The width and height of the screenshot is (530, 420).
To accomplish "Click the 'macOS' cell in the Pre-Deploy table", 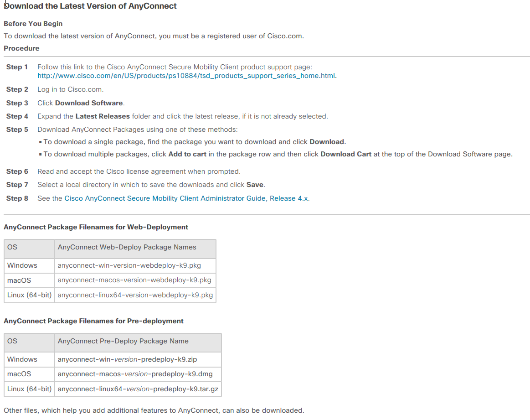I will (29, 374).
